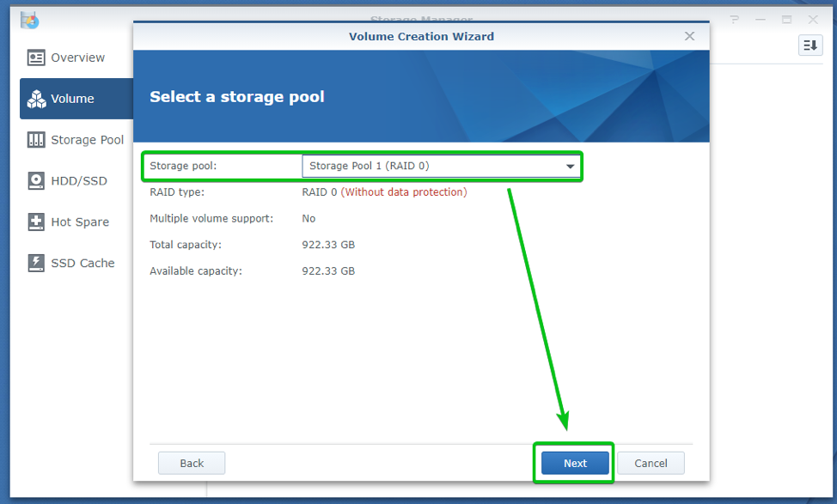Go to the 'SSD Cache' text label
837x504 pixels.
(82, 263)
